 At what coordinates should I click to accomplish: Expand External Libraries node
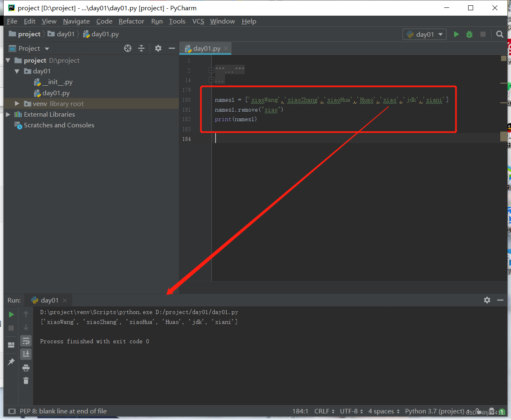(8, 114)
